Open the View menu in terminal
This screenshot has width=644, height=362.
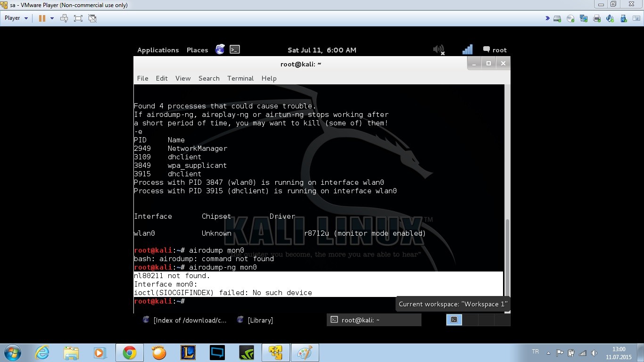point(183,78)
